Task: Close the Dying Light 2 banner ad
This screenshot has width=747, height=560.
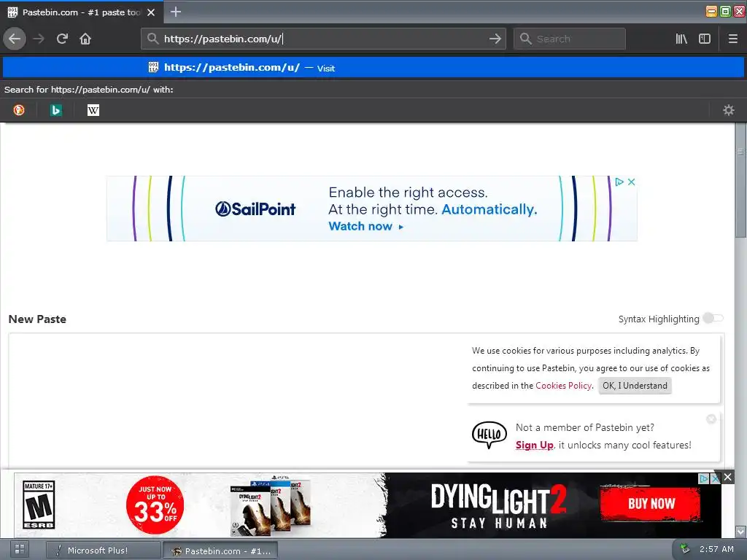Action: pos(727,477)
